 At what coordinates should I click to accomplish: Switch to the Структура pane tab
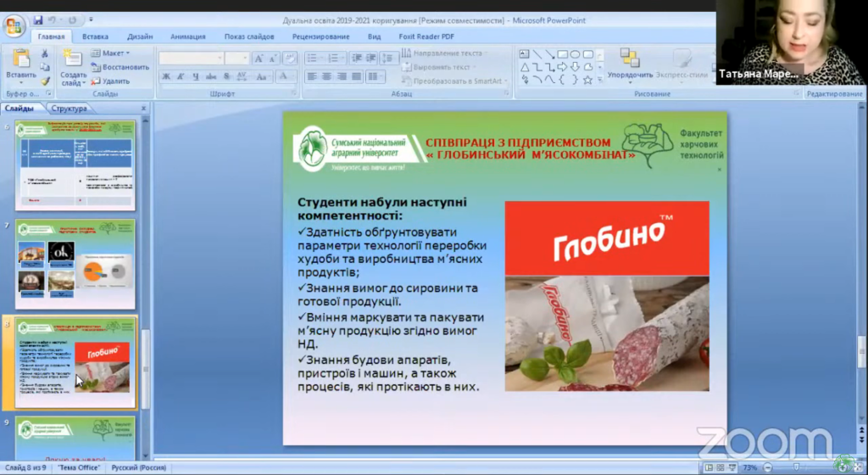[69, 109]
